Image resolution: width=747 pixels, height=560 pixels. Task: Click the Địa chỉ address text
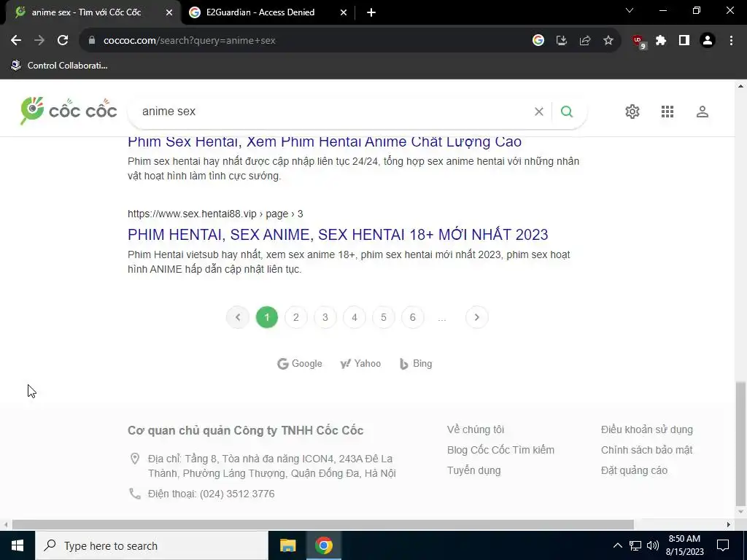271,466
